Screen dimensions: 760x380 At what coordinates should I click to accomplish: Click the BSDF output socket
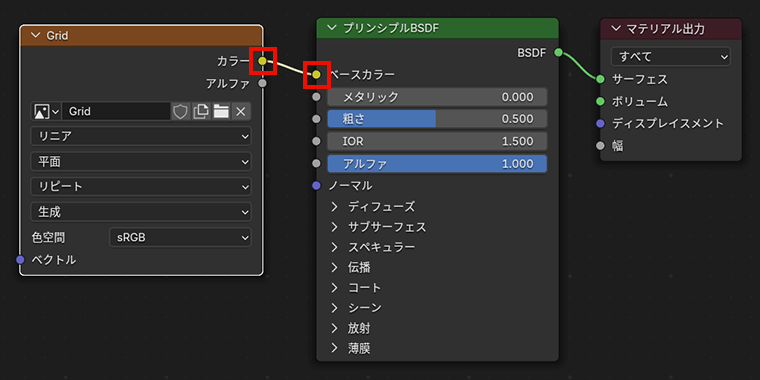(558, 52)
